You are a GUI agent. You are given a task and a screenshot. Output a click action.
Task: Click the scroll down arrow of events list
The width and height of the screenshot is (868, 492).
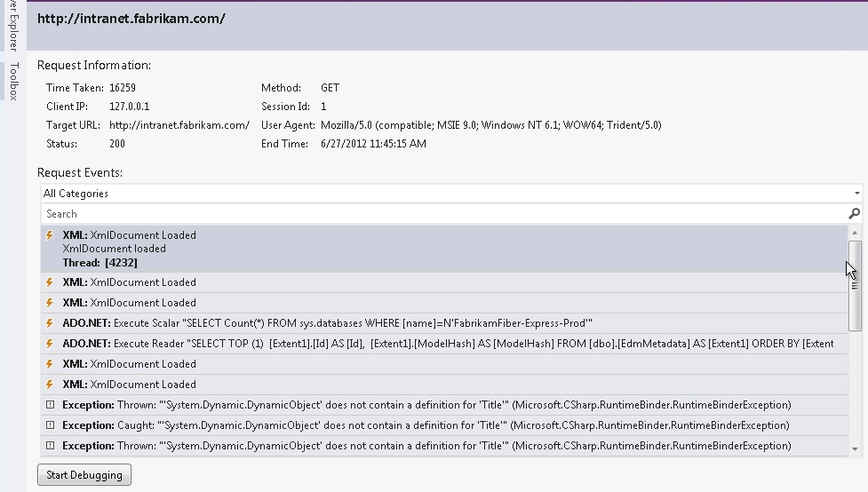[855, 448]
